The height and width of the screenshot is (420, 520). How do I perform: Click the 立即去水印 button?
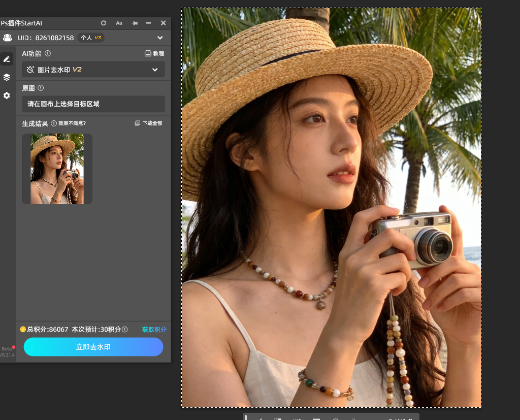[93, 347]
